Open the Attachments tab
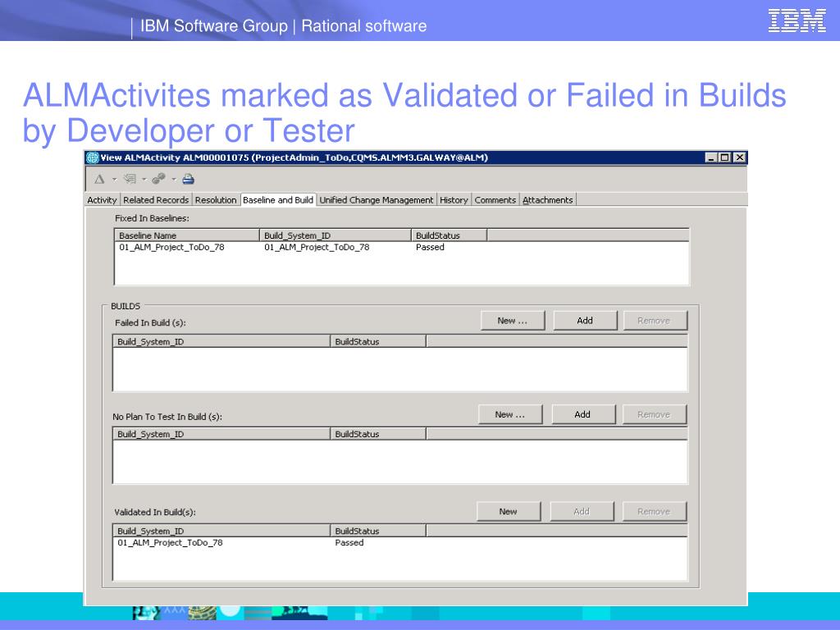The width and height of the screenshot is (840, 630). point(547,200)
